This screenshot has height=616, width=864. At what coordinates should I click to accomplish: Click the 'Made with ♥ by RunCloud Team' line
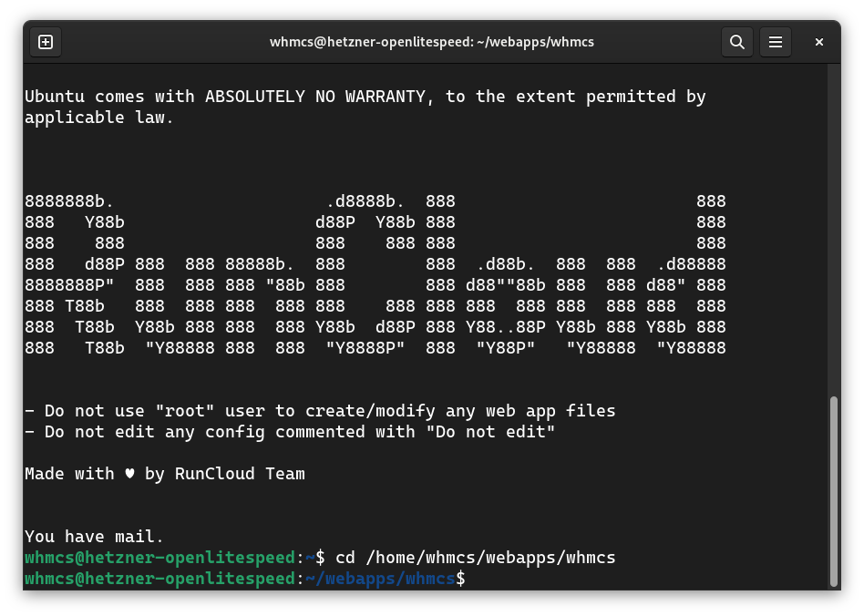click(x=165, y=474)
